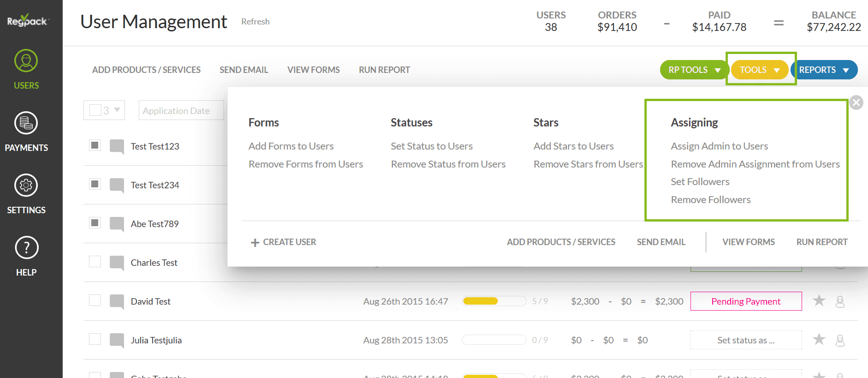Open message bubble icon for Charles Test
This screenshot has width=868, height=378.
(x=117, y=263)
